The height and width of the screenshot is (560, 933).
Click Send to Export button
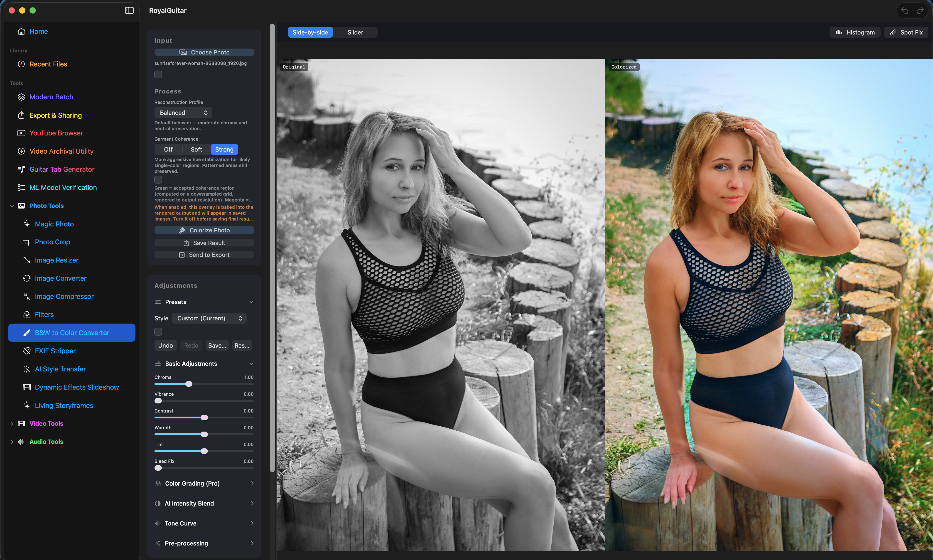204,255
